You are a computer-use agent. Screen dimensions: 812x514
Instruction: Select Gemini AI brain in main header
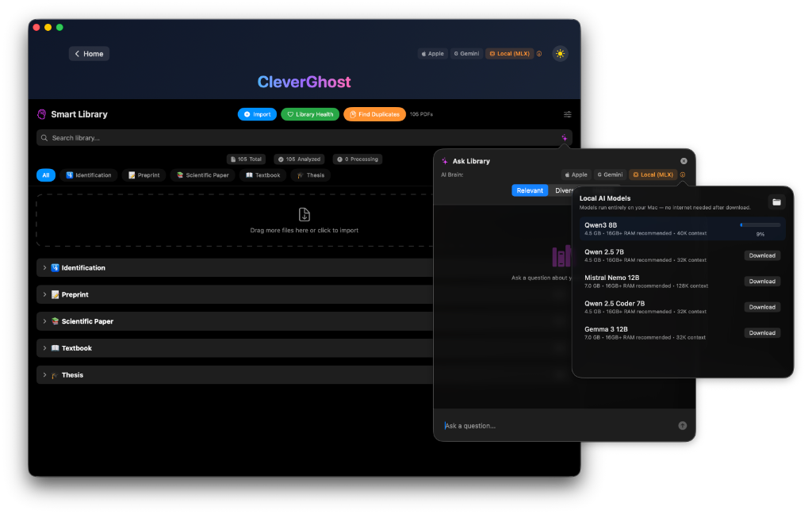466,54
